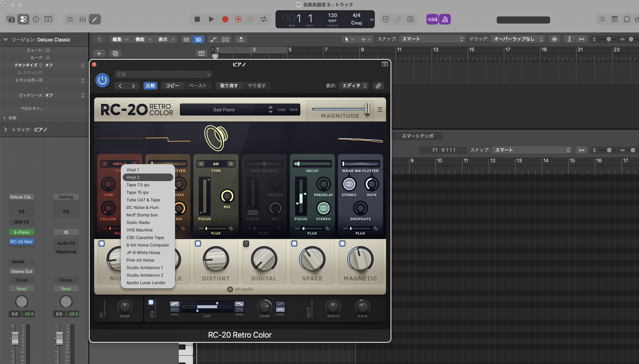Click the Solo S button in toolbar
639x364 pixels.
click(x=410, y=19)
